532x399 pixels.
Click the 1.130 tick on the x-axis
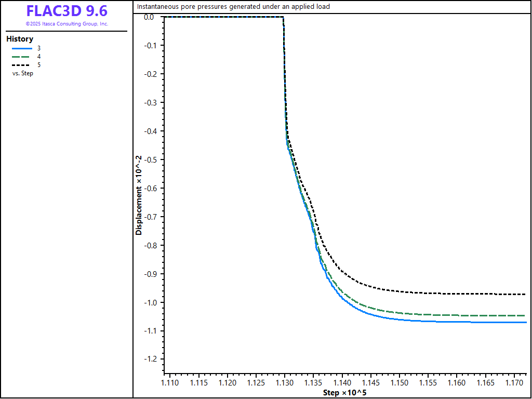[x=284, y=383]
